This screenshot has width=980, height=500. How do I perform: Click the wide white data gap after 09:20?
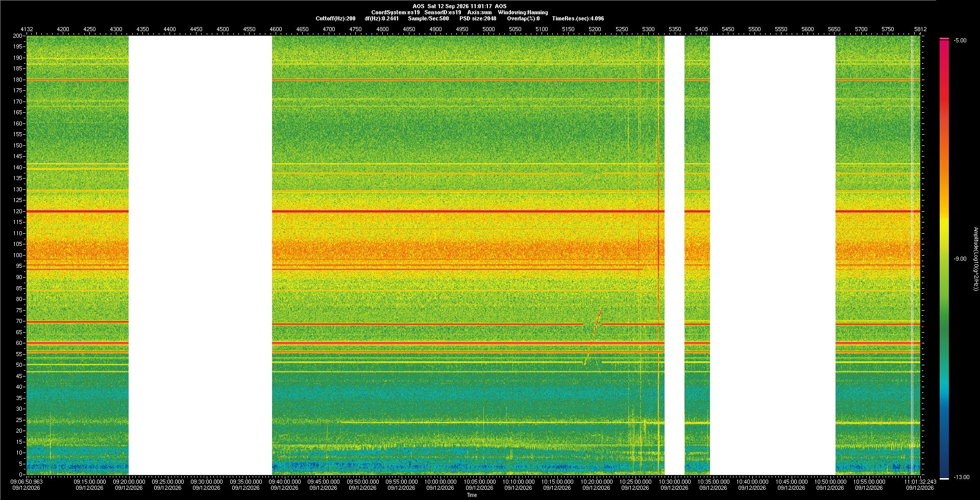200,255
